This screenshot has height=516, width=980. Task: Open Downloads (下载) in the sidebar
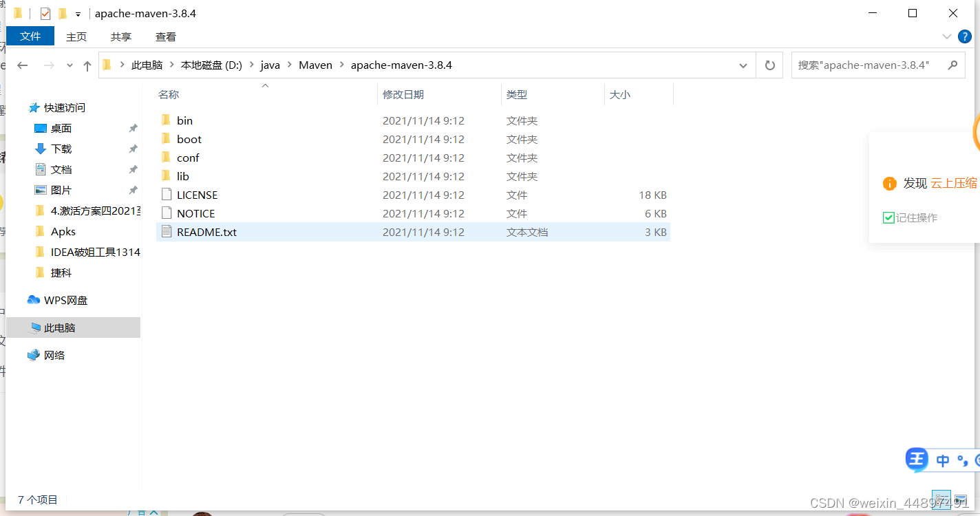[x=61, y=149]
